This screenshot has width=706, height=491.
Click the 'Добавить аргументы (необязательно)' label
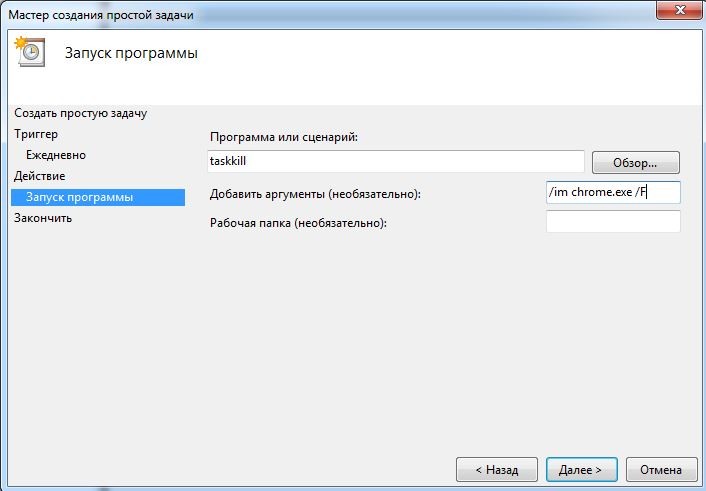(x=315, y=193)
